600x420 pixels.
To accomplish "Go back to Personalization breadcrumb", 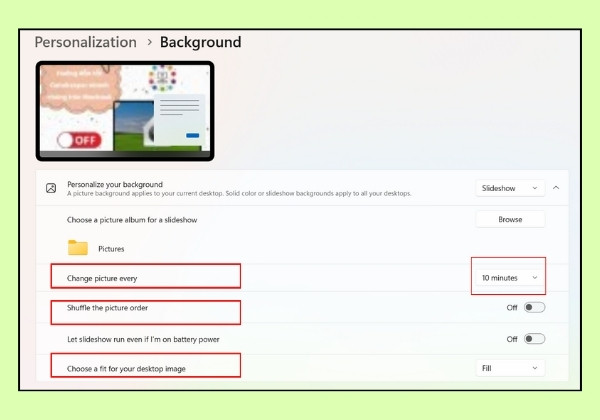I will (85, 42).
